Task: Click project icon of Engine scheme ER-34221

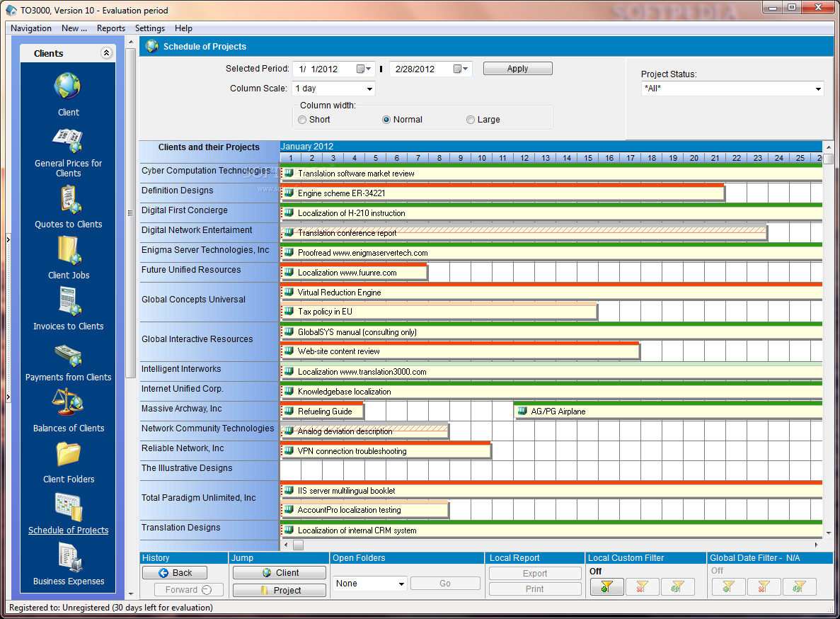Action: (x=289, y=193)
